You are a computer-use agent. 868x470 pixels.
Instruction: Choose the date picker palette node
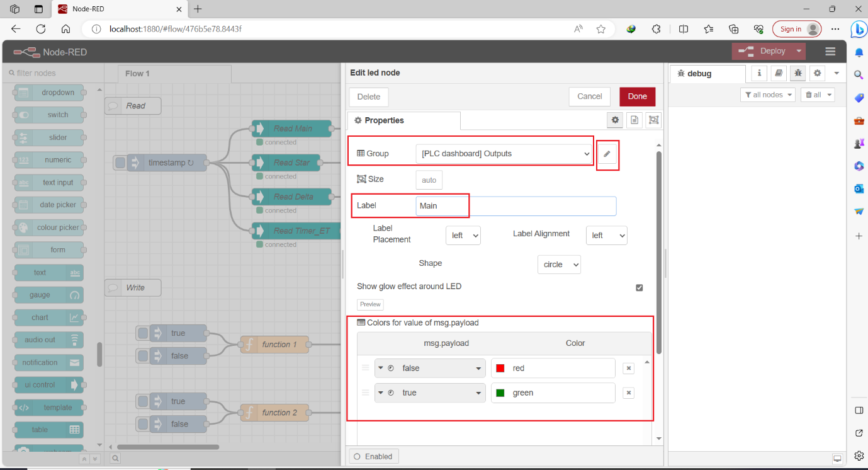[49, 204]
